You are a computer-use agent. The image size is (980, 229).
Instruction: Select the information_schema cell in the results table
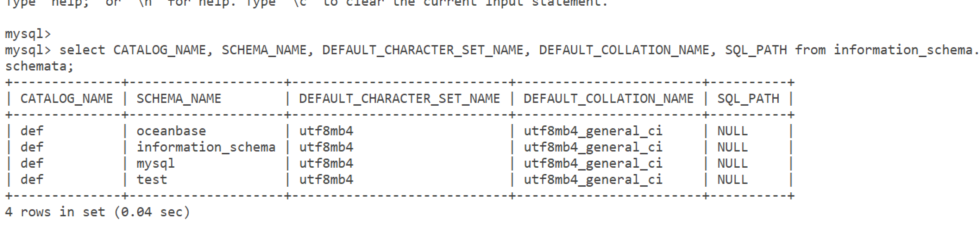(x=206, y=147)
